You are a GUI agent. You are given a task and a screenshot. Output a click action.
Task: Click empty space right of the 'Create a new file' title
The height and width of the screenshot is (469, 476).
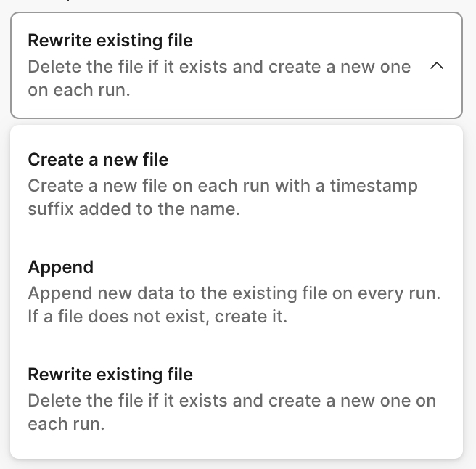coord(312,160)
